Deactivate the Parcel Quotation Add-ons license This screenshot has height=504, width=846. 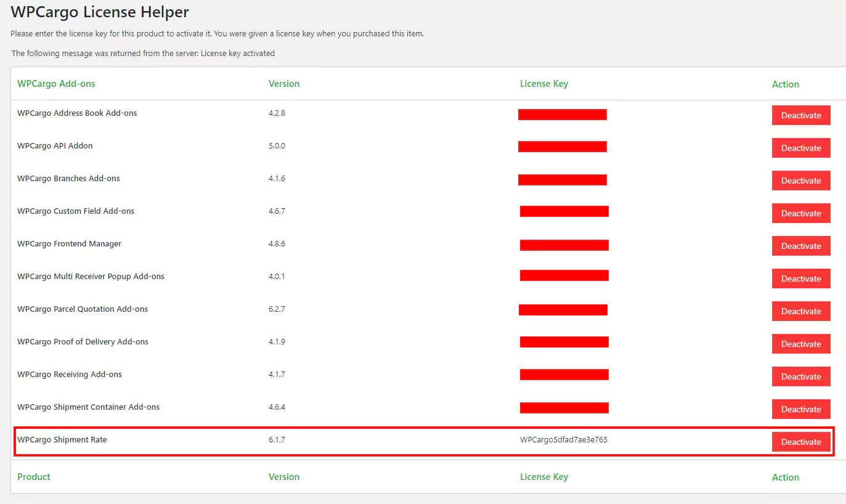pos(800,311)
